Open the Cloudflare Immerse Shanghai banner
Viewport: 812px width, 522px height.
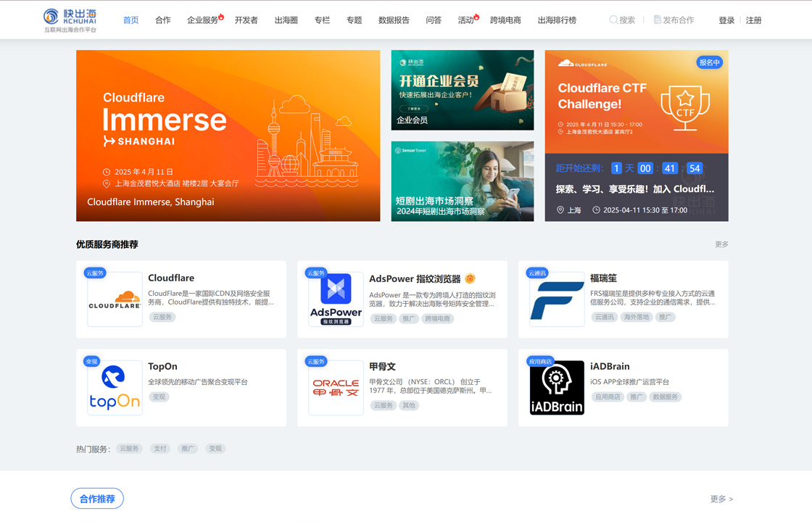pos(228,136)
